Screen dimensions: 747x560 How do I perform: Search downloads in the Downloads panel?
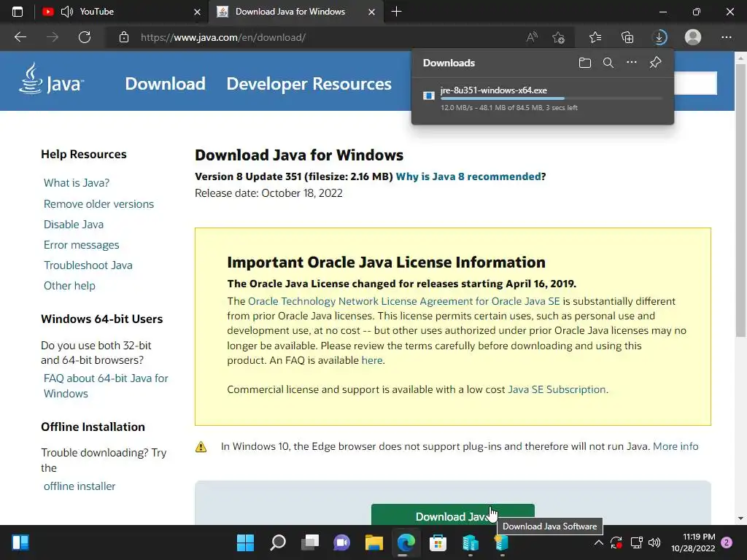click(608, 63)
